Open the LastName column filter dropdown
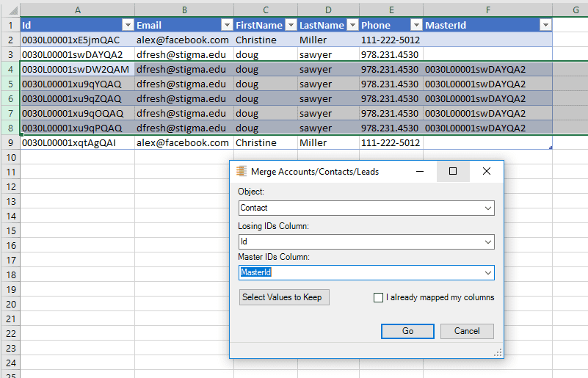 (x=352, y=25)
